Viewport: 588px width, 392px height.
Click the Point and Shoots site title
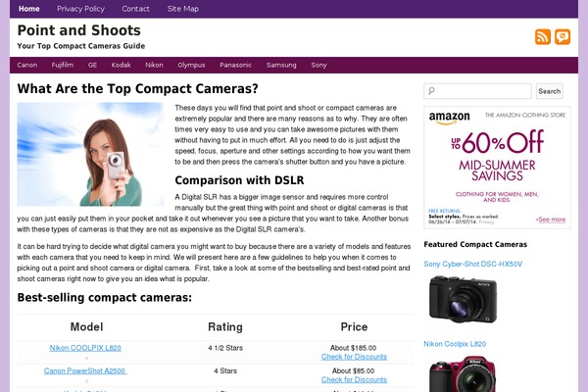click(78, 30)
